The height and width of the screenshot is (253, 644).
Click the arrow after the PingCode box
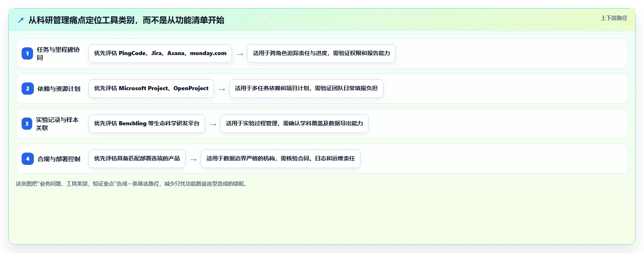point(240,54)
